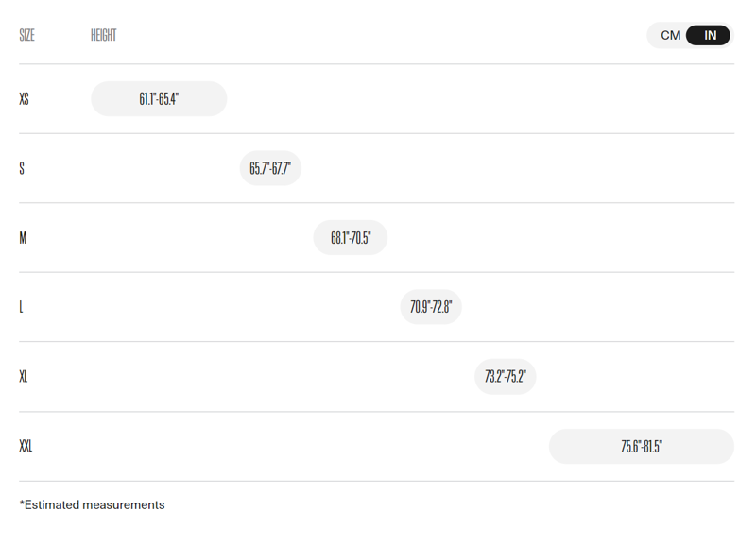Viewport: 756px width, 546px height.
Task: Choose the 75.6"-81.5" height range
Action: (641, 446)
